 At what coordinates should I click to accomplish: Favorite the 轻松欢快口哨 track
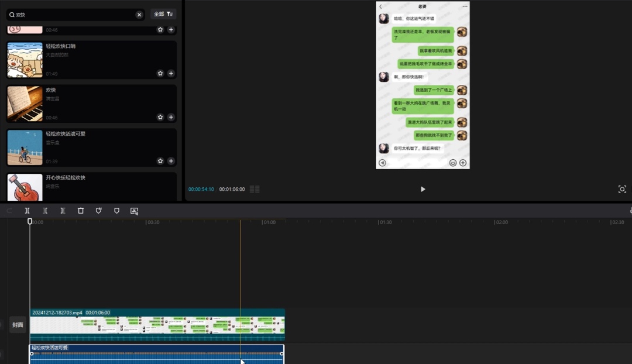pos(160,74)
